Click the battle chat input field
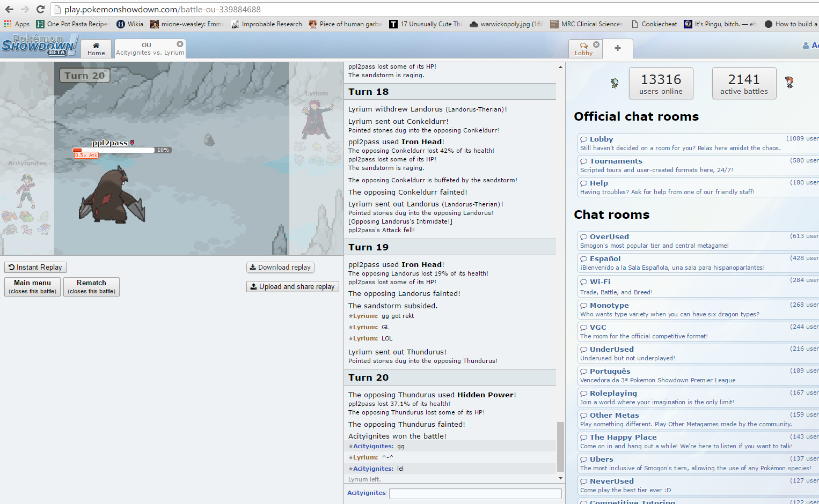819x504 pixels. (475, 493)
